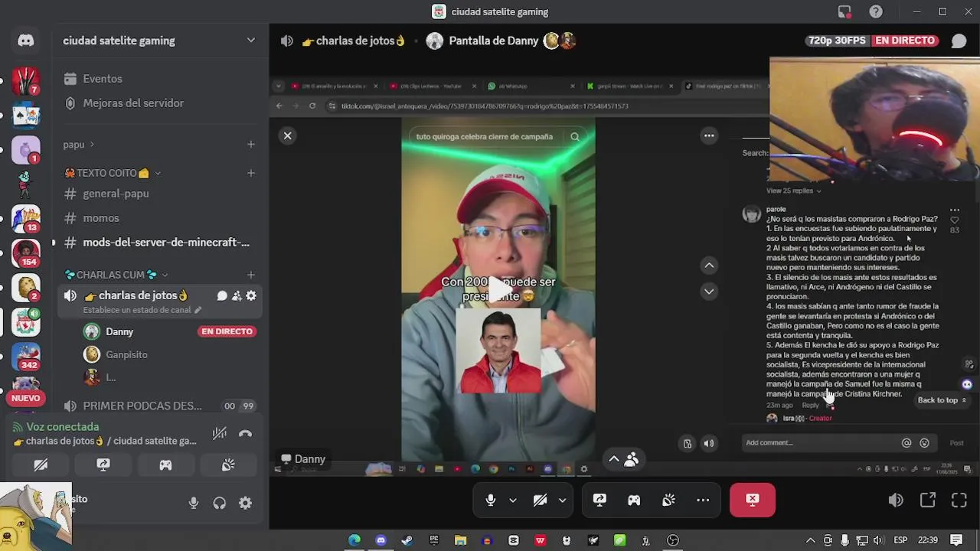Open soundboard from the voice panel

coord(228,465)
